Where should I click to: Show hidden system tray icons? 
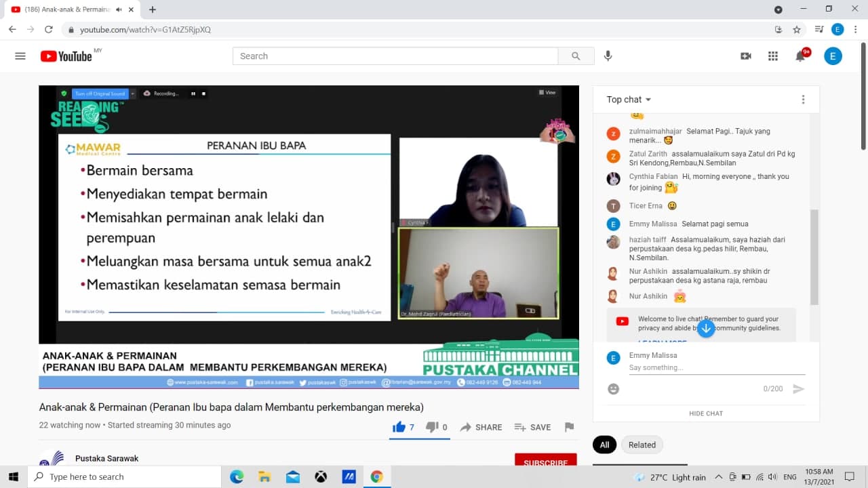(x=719, y=477)
